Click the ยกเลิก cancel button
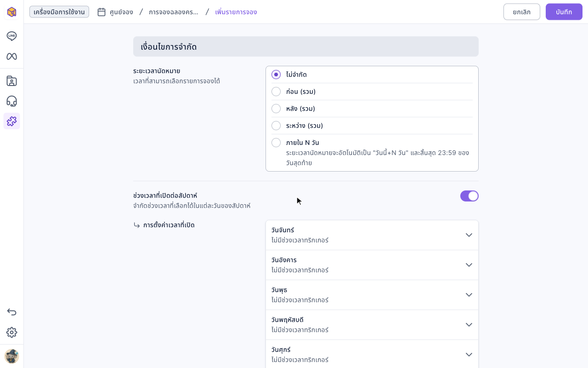This screenshot has height=368, width=588. (x=522, y=12)
